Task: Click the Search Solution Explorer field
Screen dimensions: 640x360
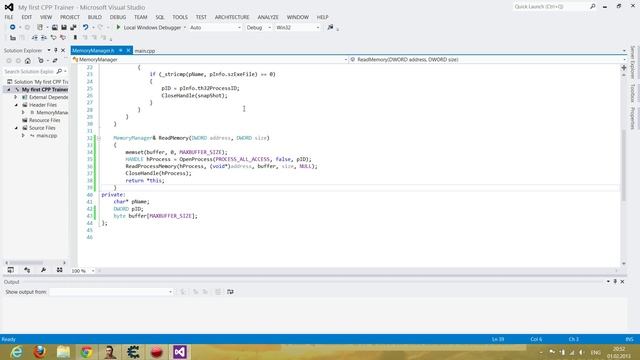Action: point(29,71)
